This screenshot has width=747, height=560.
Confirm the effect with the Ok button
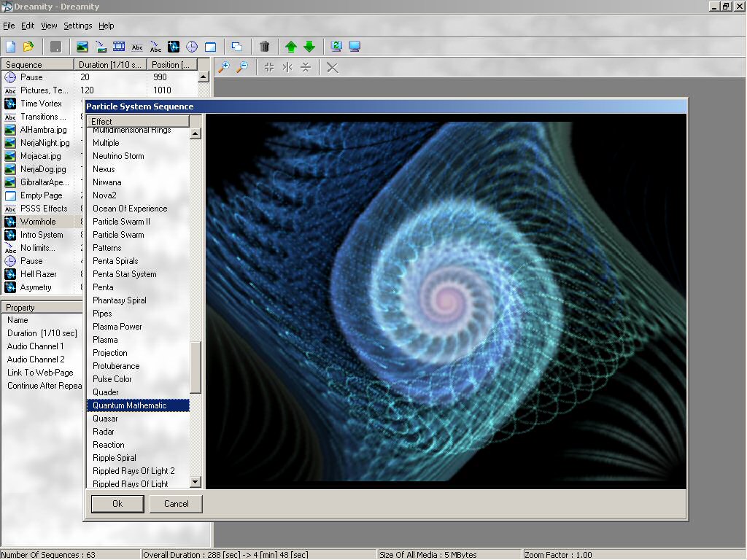click(117, 503)
